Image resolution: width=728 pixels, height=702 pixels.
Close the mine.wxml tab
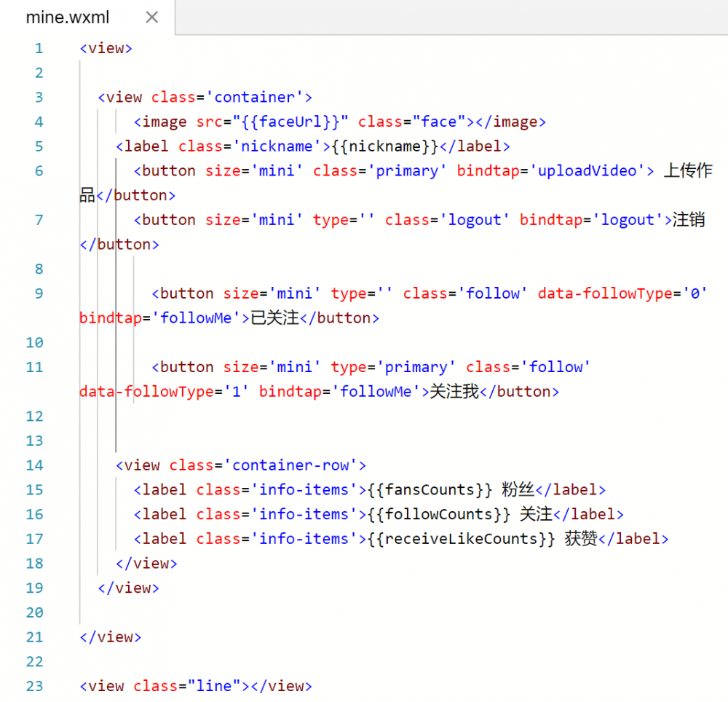152,17
